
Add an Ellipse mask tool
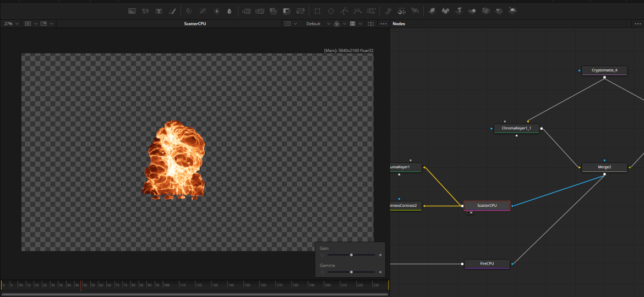click(331, 11)
